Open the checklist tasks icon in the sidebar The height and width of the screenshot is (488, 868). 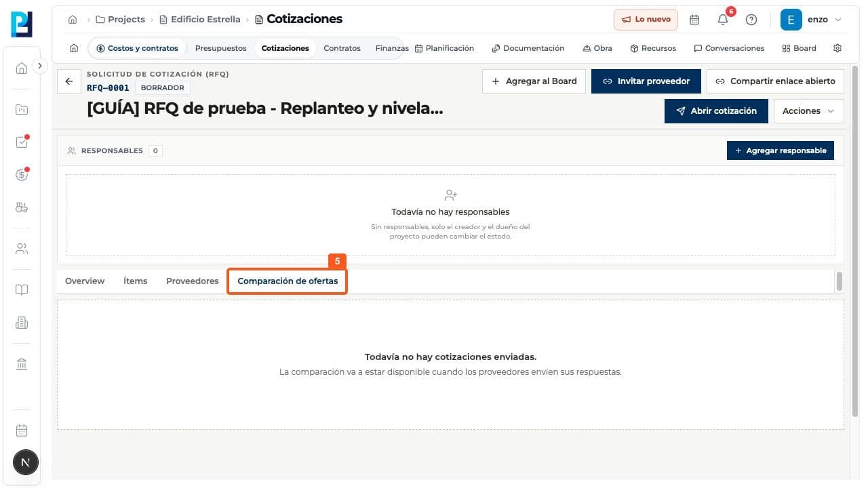(x=22, y=142)
